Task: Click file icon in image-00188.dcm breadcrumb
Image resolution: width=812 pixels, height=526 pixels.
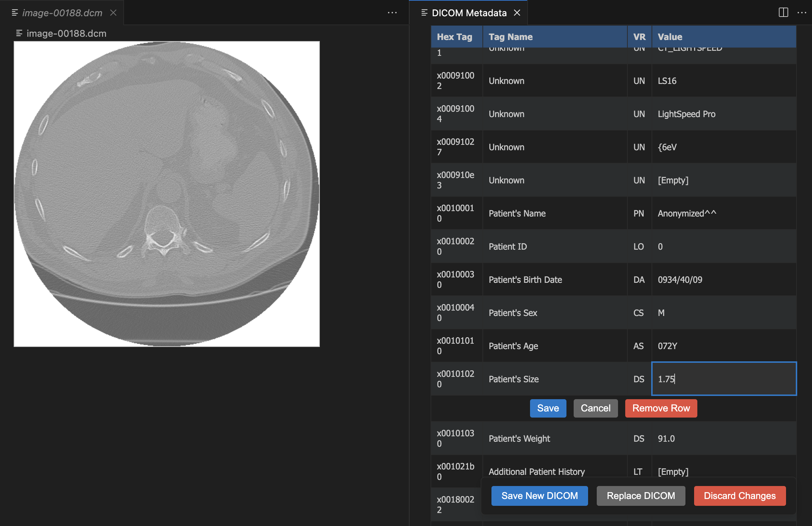Action: click(x=19, y=34)
